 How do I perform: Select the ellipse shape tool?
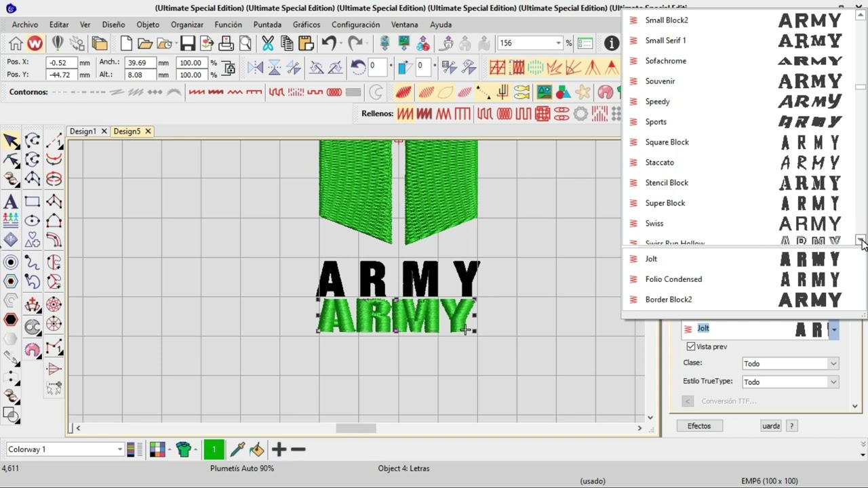(32, 221)
